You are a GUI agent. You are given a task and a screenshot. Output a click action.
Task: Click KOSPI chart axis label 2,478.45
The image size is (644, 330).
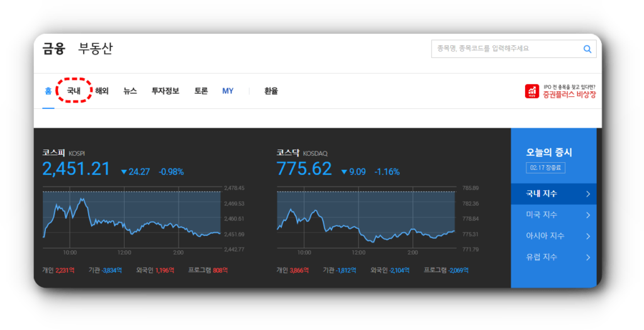(x=234, y=188)
